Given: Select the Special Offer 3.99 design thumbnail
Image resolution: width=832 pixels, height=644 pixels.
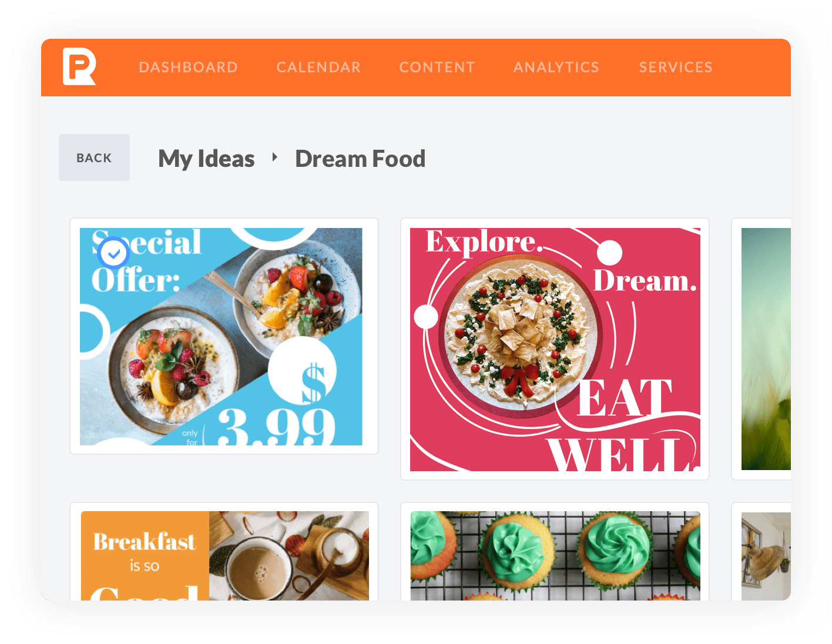Looking at the screenshot, I should tap(221, 337).
